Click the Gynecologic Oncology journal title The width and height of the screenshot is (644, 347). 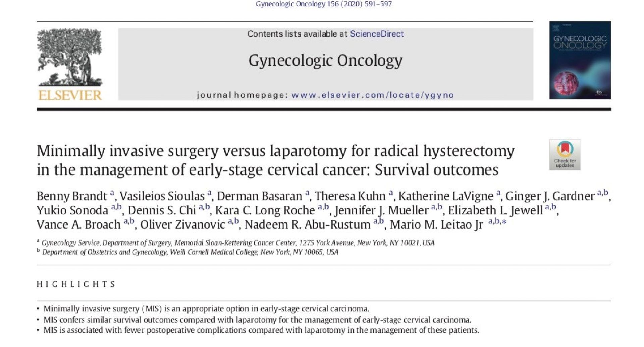coord(325,61)
